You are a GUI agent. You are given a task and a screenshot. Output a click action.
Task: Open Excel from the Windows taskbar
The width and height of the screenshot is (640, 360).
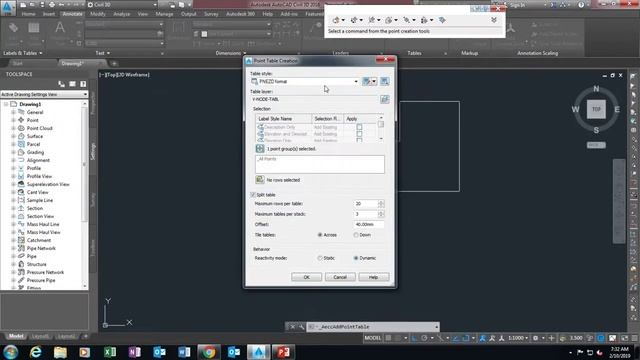[x=110, y=352]
